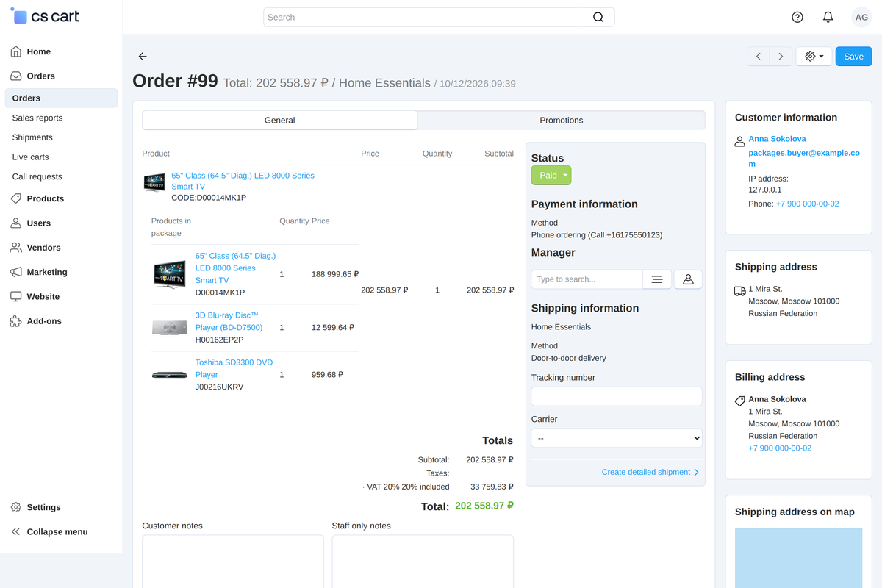This screenshot has width=882, height=588.
Task: Click the search magnifier icon
Action: click(x=598, y=18)
